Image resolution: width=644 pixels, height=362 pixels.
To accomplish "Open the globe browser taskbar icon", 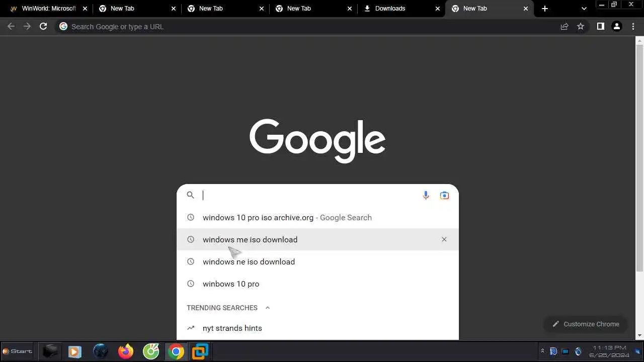I will click(x=101, y=351).
